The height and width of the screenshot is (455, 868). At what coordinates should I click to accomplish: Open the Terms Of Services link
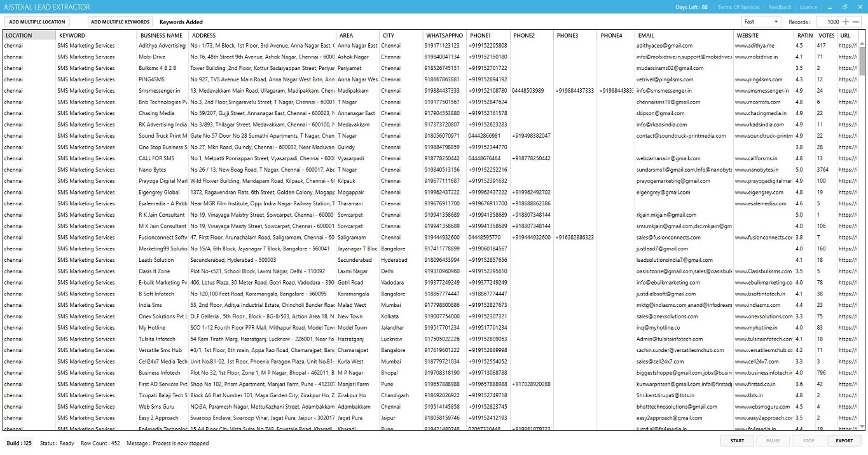pos(738,7)
